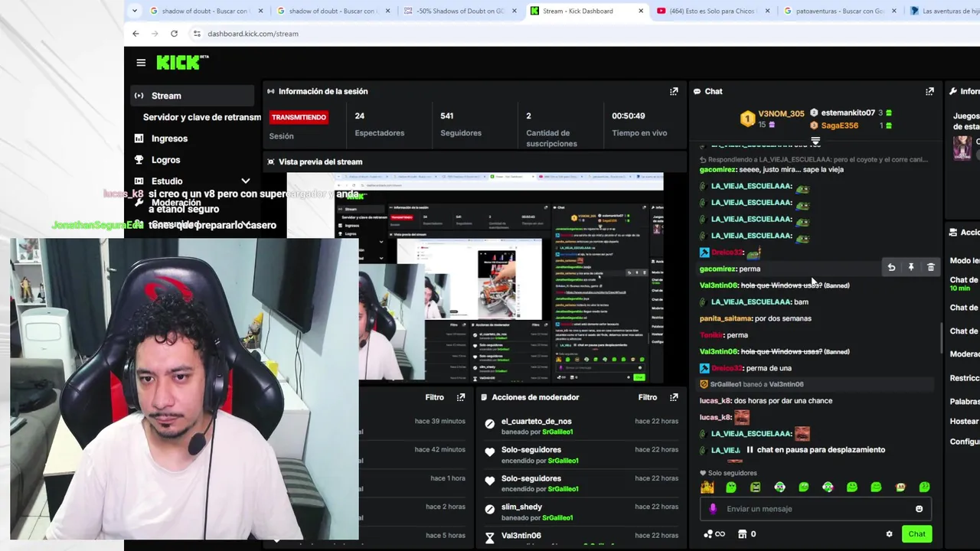Open the channel points infinity icon
980x551 pixels.
(x=714, y=534)
